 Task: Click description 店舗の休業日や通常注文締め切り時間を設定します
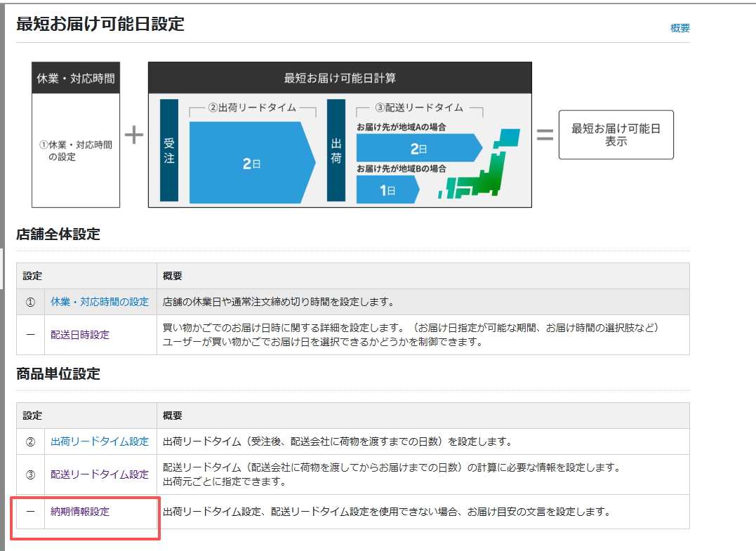tap(279, 302)
